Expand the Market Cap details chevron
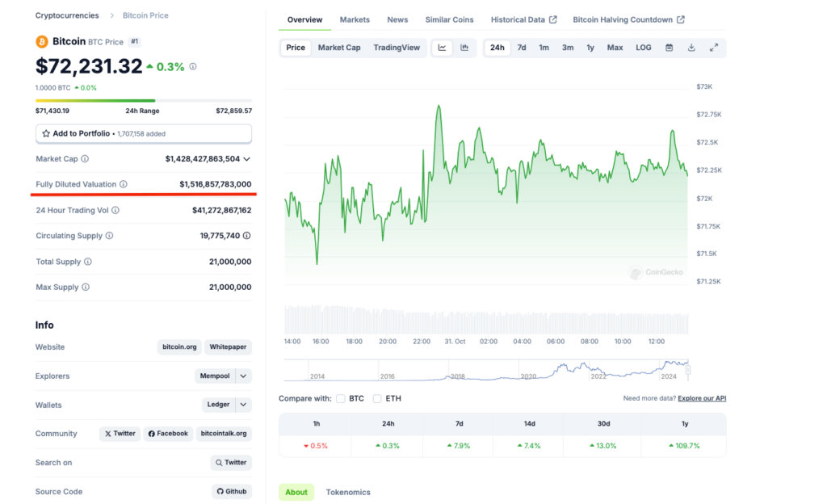 tap(247, 158)
